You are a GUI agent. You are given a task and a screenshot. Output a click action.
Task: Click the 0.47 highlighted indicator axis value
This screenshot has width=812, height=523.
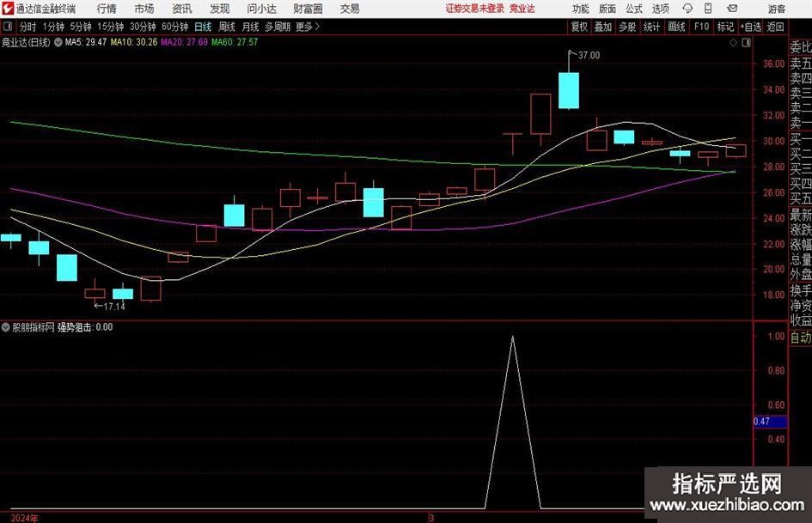point(770,422)
